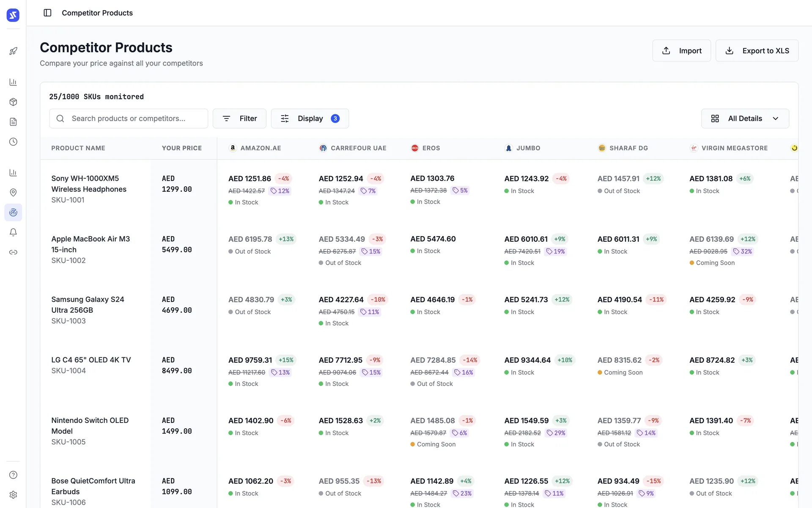Click the Export to XLS button

[x=757, y=50]
